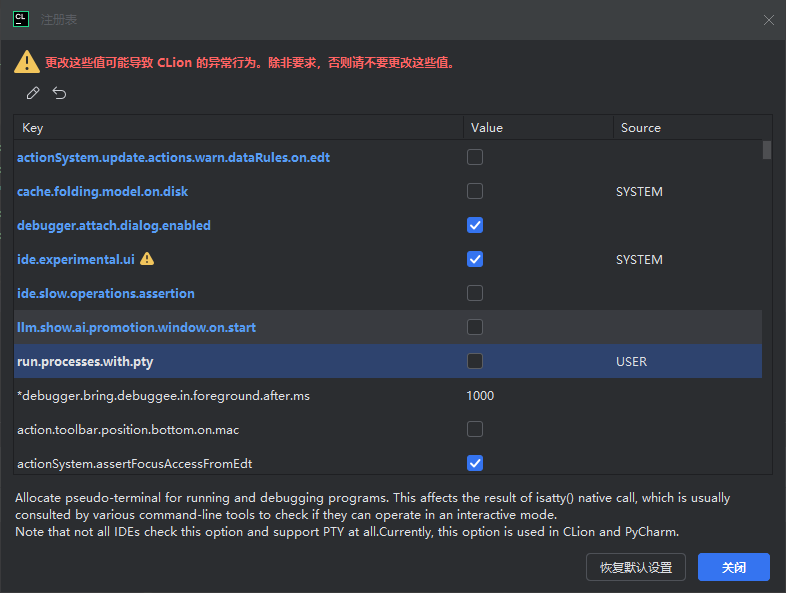Screen dimensions: 786x593
Task: Click the blue 关闭 close button
Action: point(733,567)
